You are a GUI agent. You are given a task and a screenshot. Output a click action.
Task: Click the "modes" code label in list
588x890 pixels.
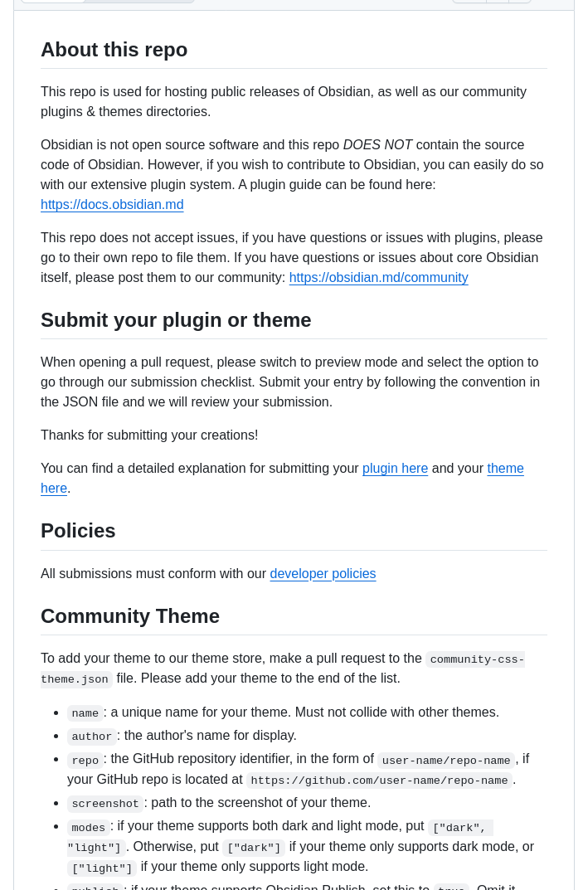click(88, 828)
